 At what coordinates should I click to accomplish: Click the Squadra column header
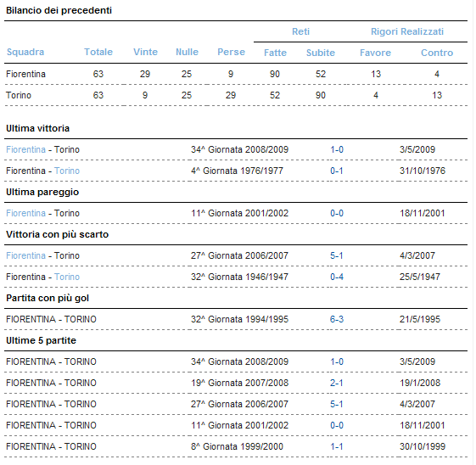click(25, 52)
